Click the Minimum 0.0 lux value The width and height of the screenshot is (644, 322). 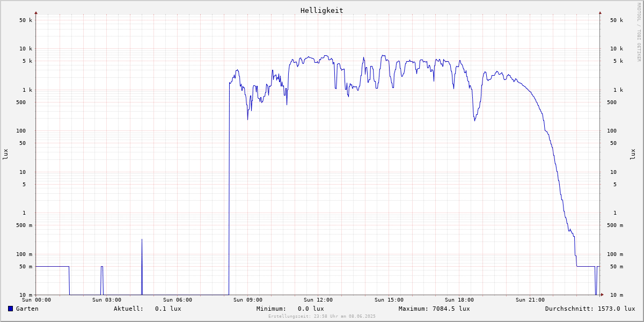(311, 309)
